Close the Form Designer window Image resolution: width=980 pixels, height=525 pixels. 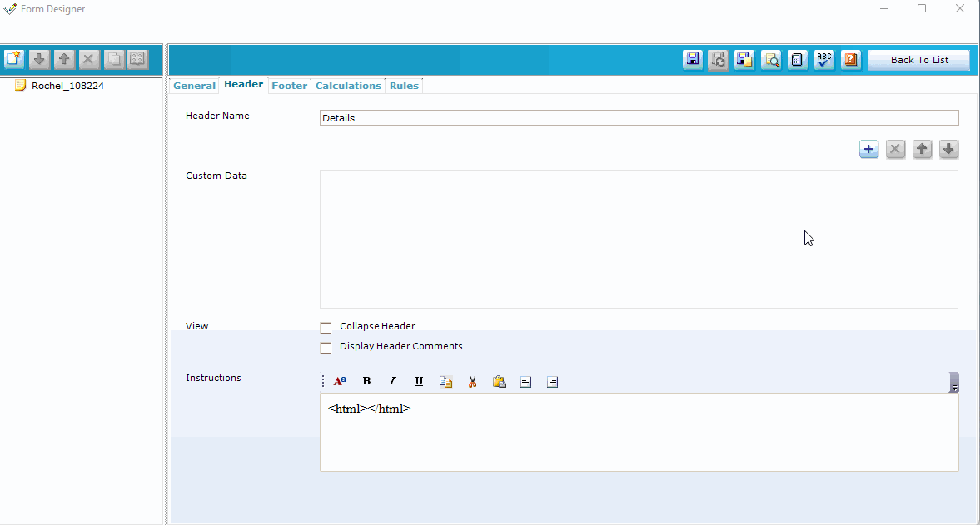960,9
